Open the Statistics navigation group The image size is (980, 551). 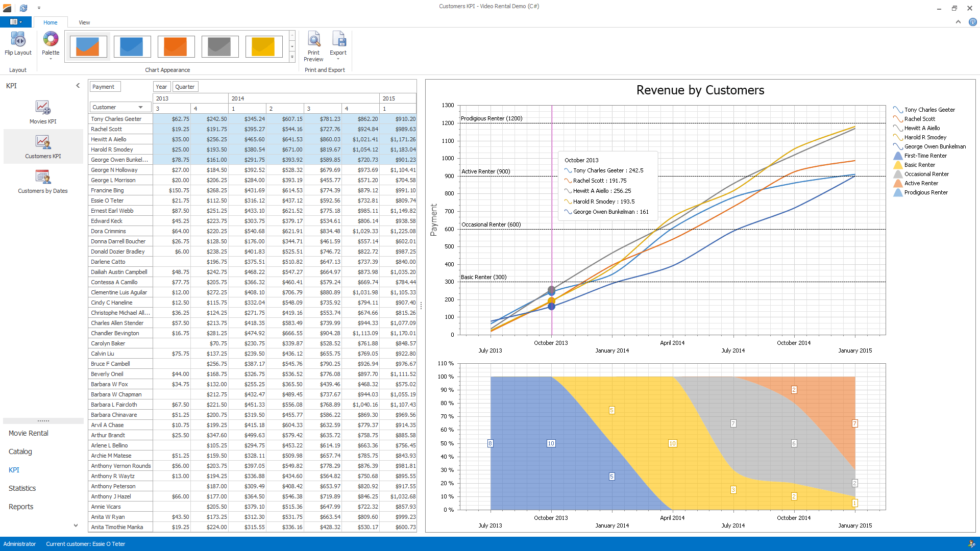(22, 488)
